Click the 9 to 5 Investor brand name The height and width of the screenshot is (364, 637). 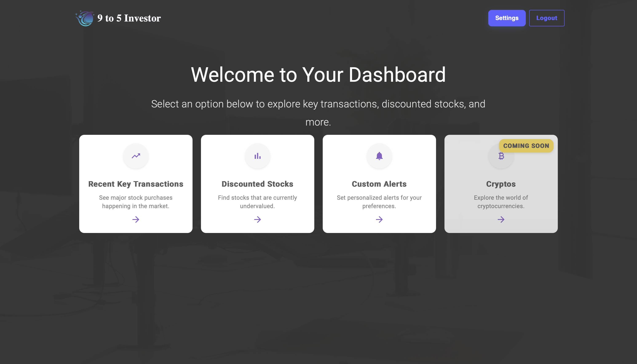pyautogui.click(x=129, y=18)
